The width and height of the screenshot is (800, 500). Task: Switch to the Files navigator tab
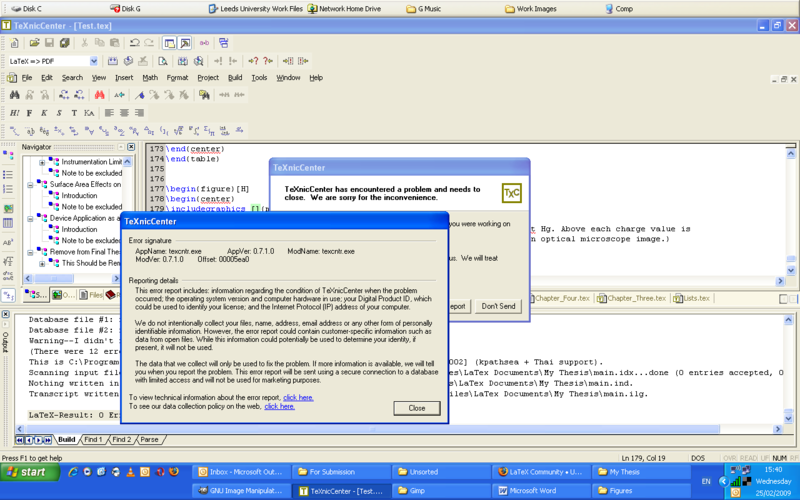91,295
